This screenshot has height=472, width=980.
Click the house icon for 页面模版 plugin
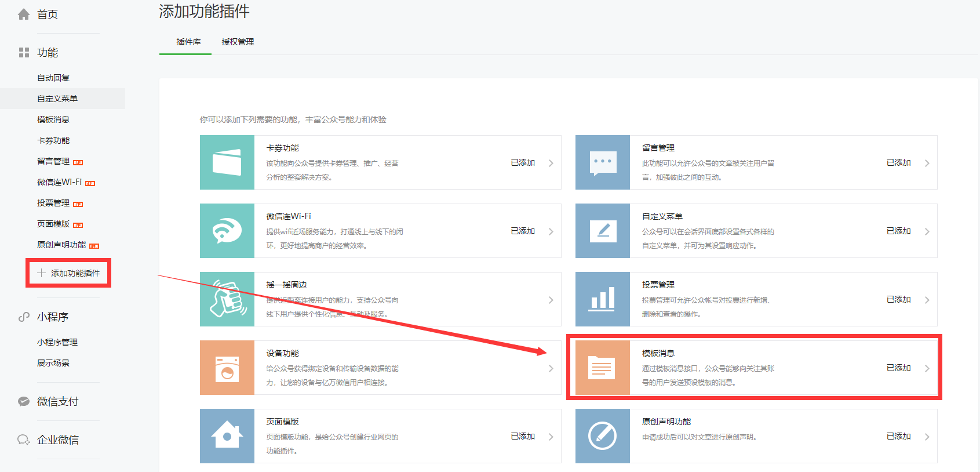click(x=227, y=436)
